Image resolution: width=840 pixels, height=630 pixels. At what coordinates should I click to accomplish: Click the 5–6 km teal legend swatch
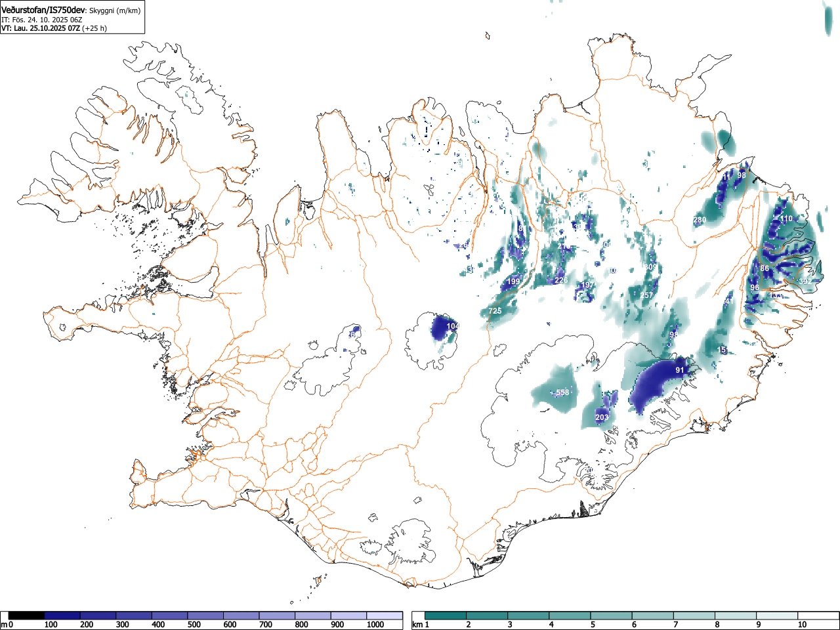[x=612, y=616]
